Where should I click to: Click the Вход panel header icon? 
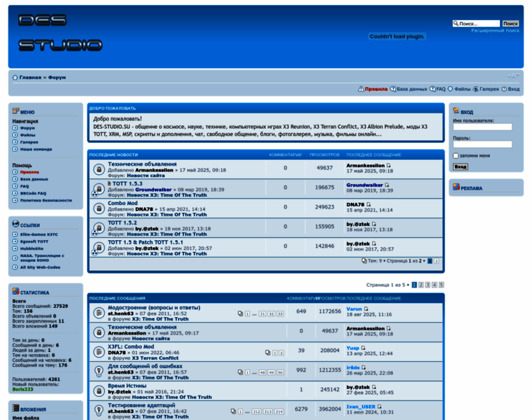click(x=456, y=111)
